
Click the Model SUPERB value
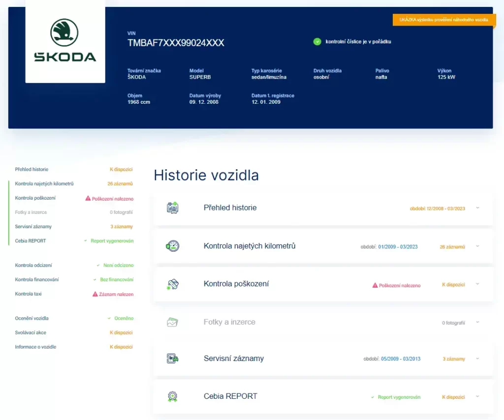pos(200,77)
